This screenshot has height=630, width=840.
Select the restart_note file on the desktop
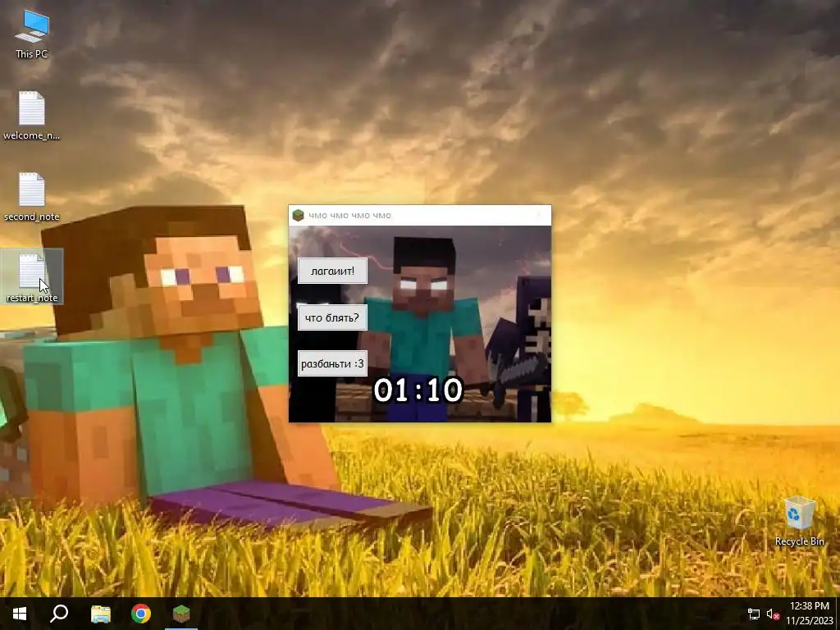(x=32, y=277)
